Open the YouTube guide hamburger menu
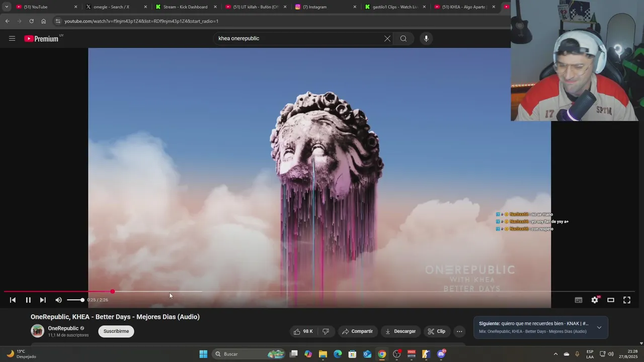Image resolution: width=644 pixels, height=362 pixels. point(12,39)
